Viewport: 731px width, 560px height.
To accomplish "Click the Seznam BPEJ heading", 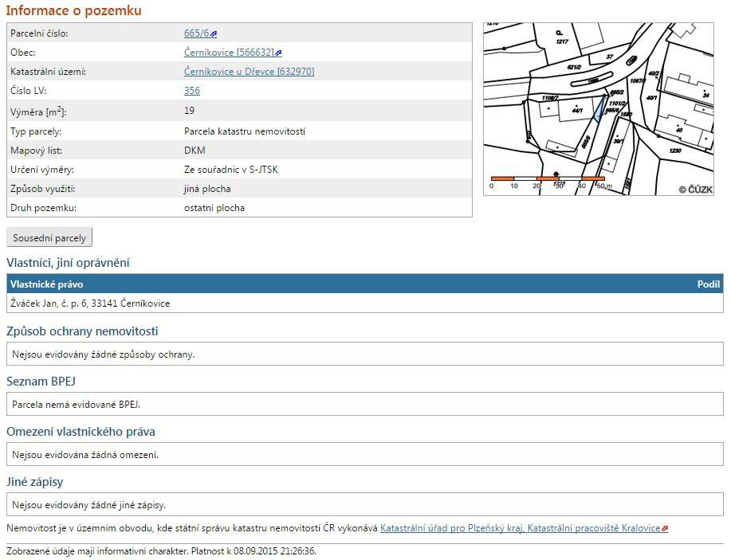I will (41, 382).
